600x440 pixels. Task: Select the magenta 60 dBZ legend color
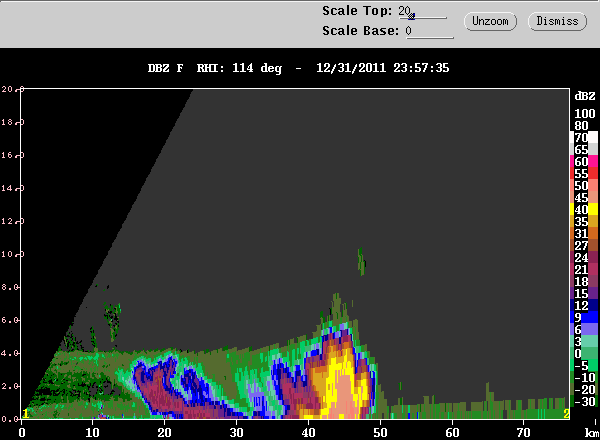click(x=593, y=161)
